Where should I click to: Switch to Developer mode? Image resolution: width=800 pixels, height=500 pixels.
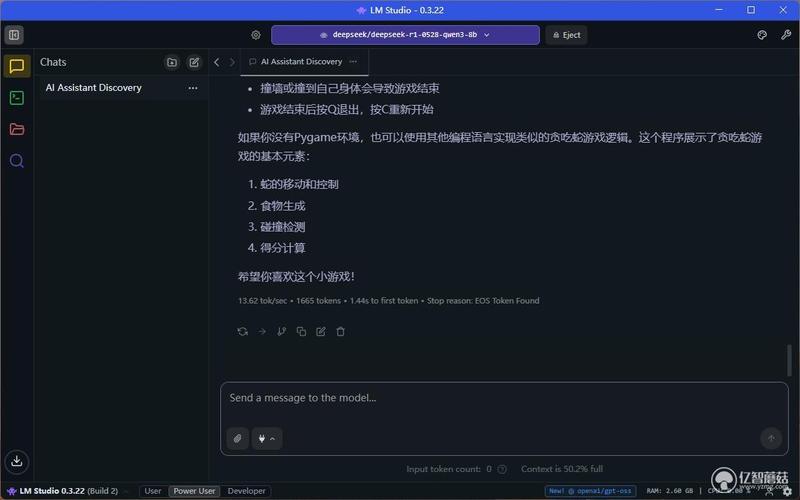pos(246,491)
